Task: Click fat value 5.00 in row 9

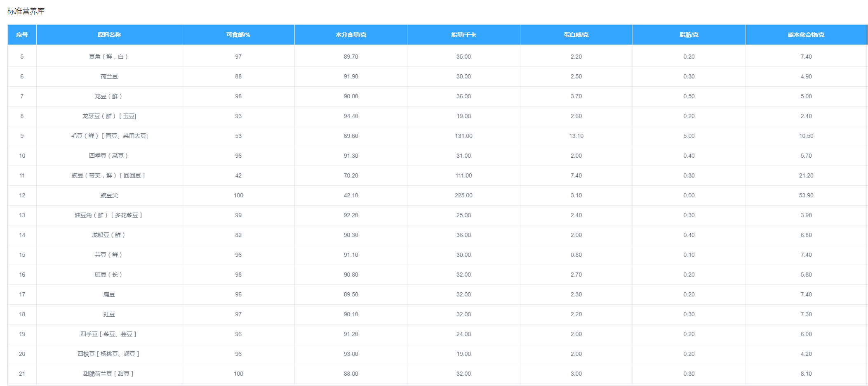Action: tap(689, 136)
